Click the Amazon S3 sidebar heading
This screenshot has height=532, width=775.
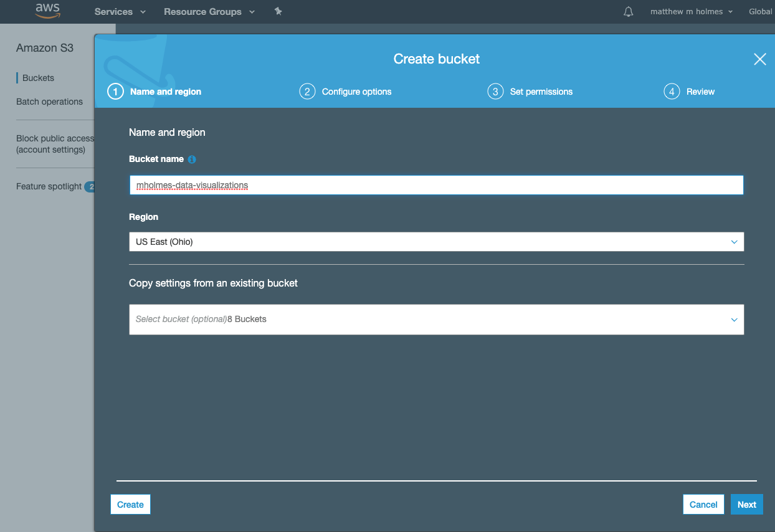pos(45,48)
